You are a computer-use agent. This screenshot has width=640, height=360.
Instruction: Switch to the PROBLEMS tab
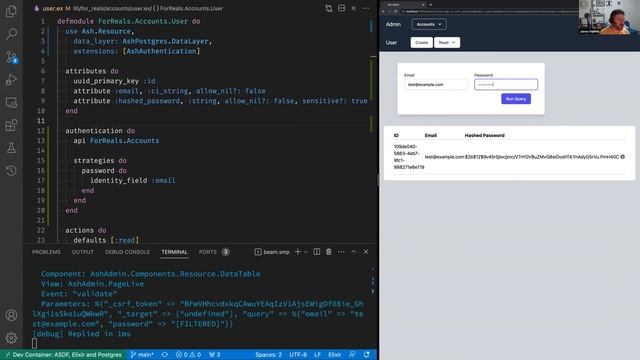point(46,252)
